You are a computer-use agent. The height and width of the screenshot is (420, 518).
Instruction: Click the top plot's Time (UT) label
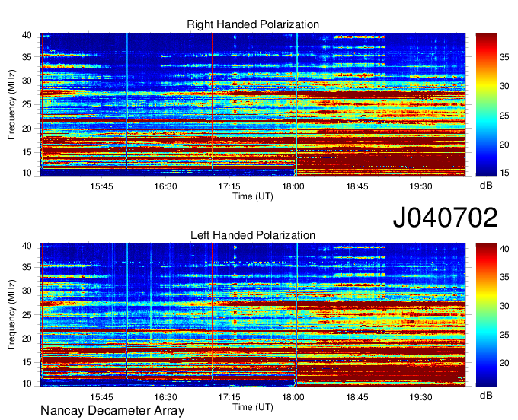point(253,196)
